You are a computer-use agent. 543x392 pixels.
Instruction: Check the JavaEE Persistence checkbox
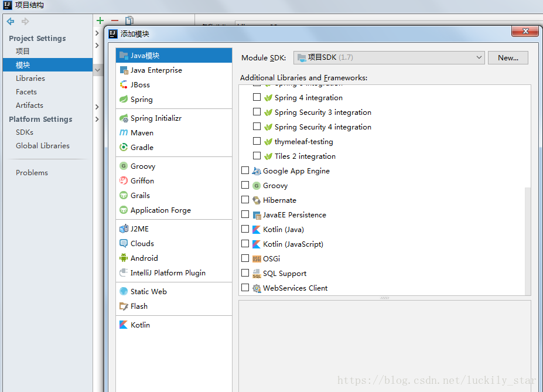tap(245, 214)
